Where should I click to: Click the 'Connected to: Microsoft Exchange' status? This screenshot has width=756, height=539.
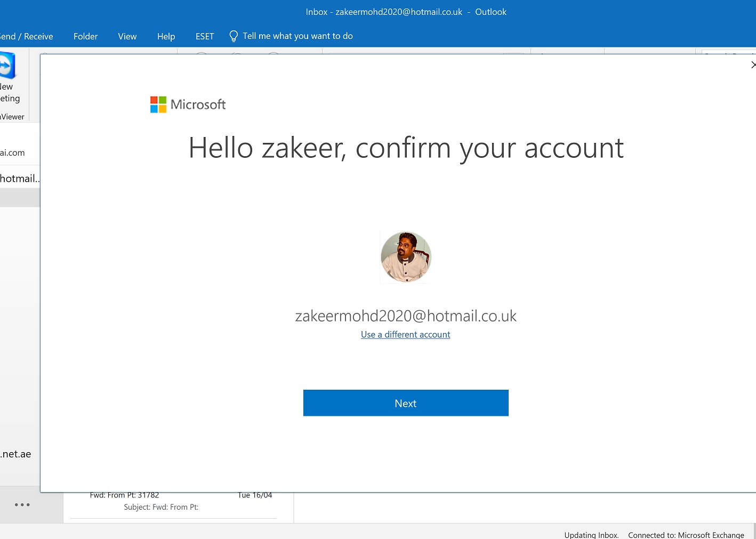pyautogui.click(x=686, y=535)
